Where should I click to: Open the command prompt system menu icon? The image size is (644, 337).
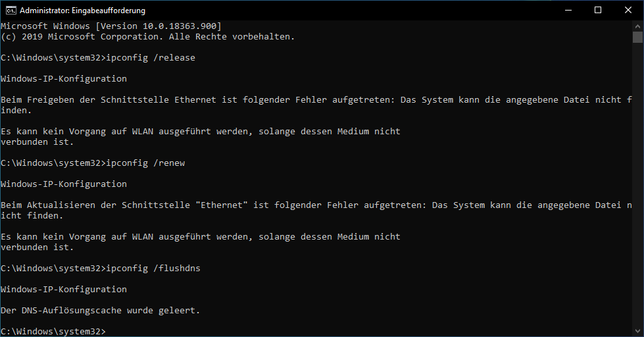point(11,11)
